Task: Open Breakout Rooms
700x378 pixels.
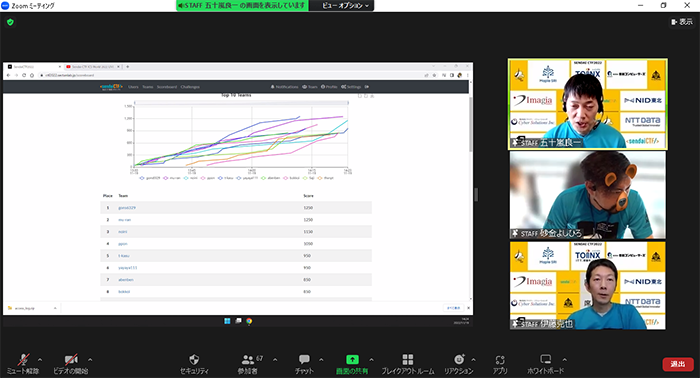Action: point(408,360)
